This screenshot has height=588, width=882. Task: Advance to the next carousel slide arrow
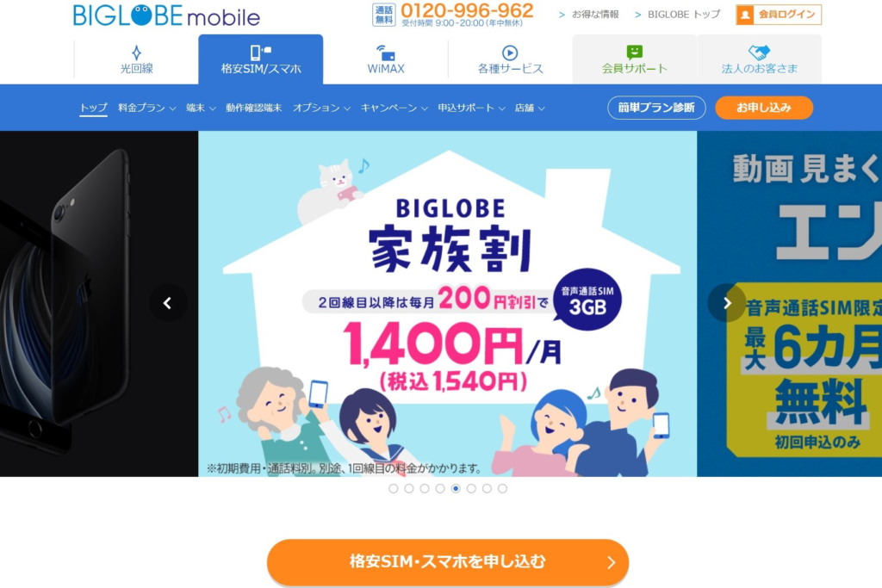pyautogui.click(x=727, y=303)
